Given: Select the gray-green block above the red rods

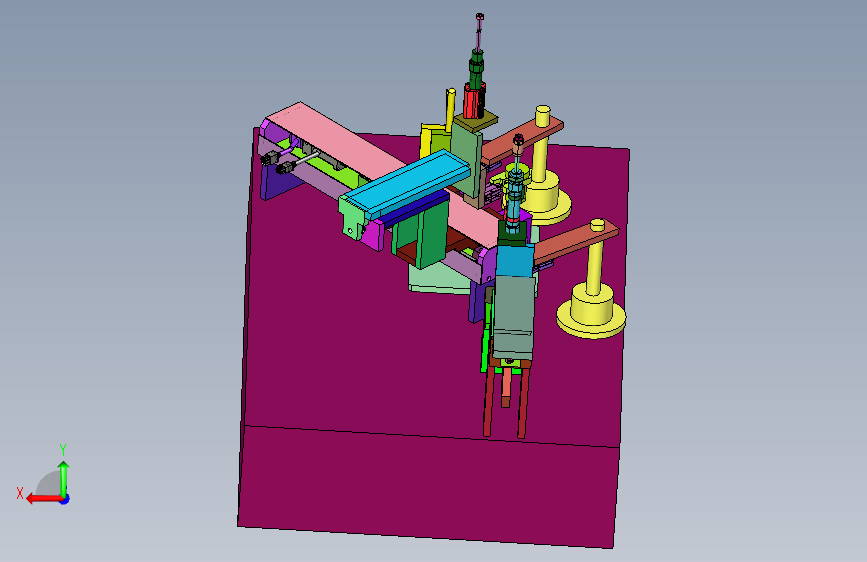Looking at the screenshot, I should [514, 318].
